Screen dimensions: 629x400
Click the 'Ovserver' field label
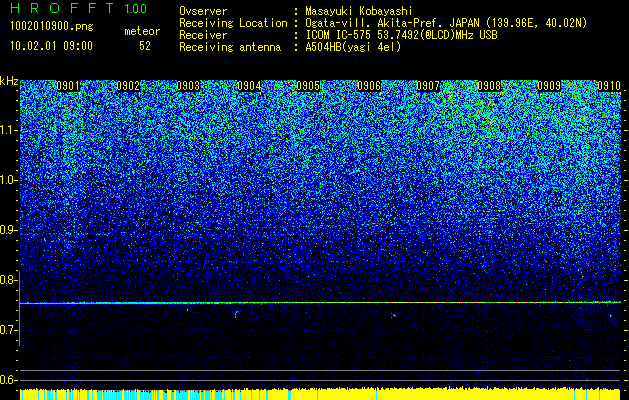(x=203, y=11)
